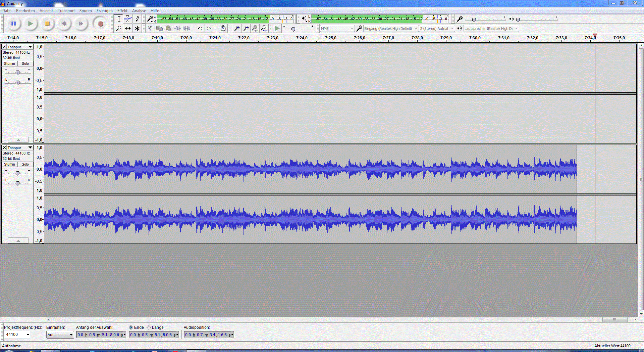Image resolution: width=644 pixels, height=352 pixels.
Task: Open the Datei menu
Action: click(7, 11)
